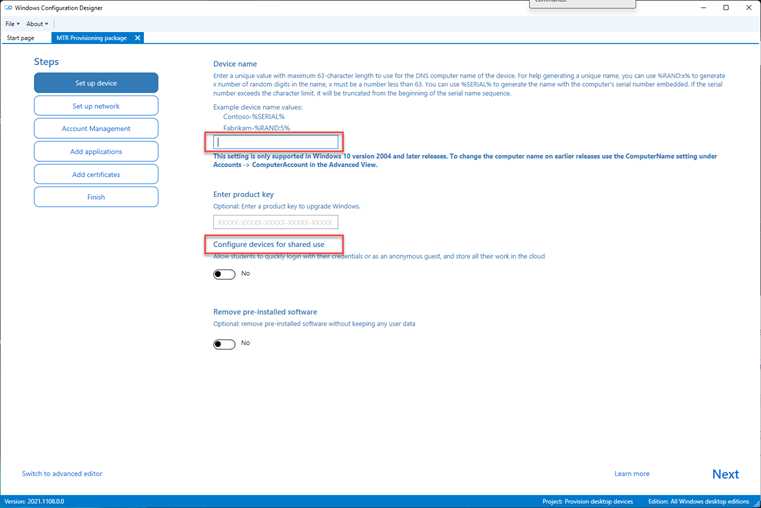761x508 pixels.
Task: Go to the Add applications step
Action: coord(96,151)
